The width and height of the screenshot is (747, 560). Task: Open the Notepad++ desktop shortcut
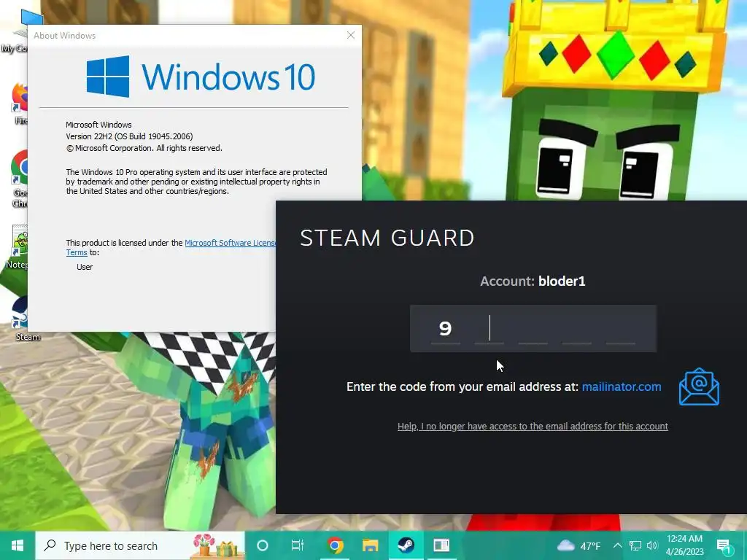[18, 246]
